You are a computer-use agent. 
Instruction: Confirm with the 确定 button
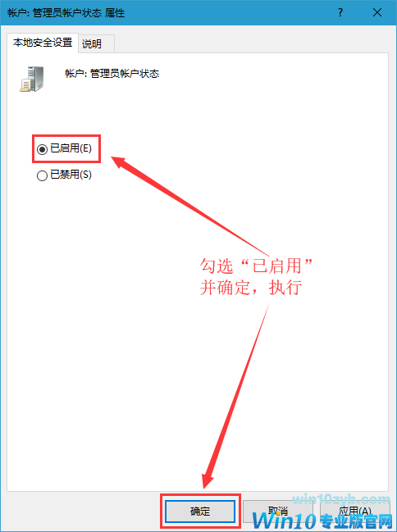[200, 512]
